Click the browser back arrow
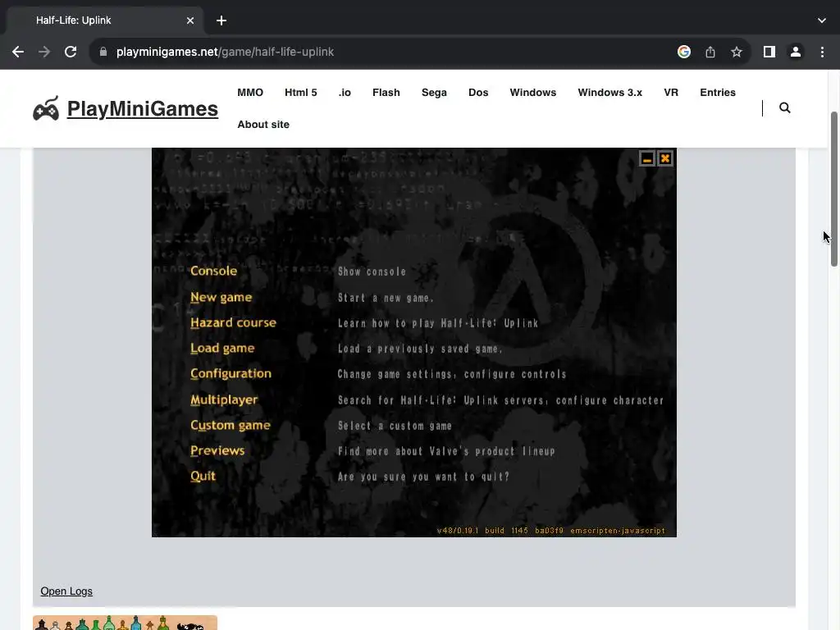Viewport: 840px width, 630px height. tap(18, 52)
